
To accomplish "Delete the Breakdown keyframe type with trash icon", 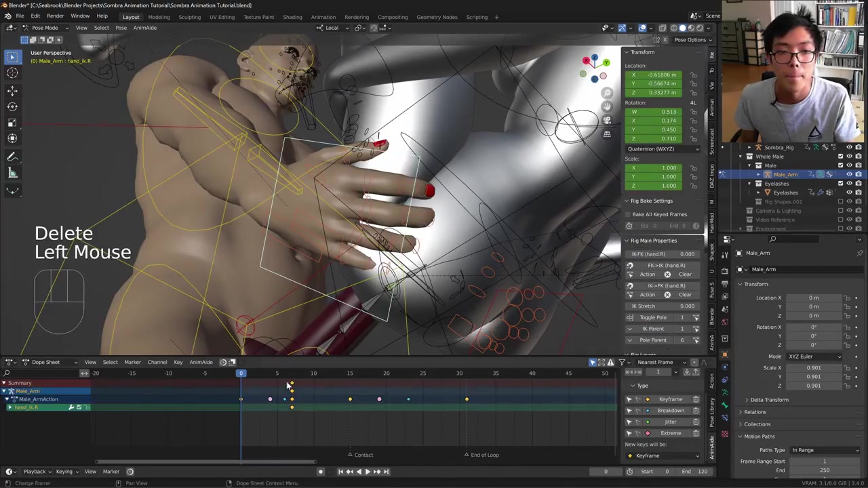I will click(696, 411).
